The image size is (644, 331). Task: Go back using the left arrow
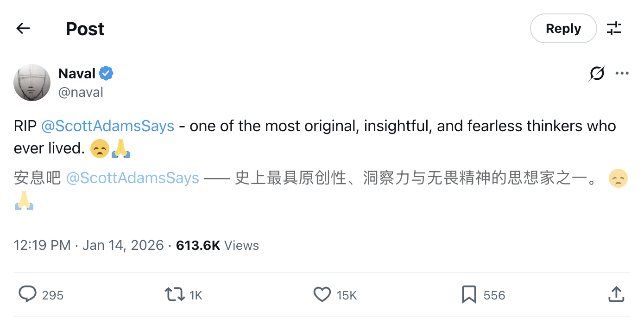[23, 29]
